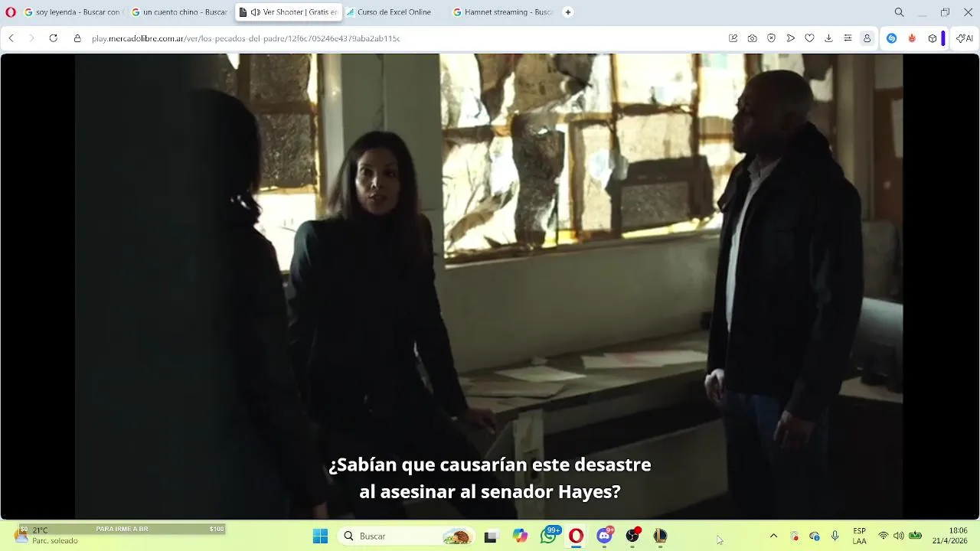
Task: Check the battery status tray icon
Action: tap(915, 536)
